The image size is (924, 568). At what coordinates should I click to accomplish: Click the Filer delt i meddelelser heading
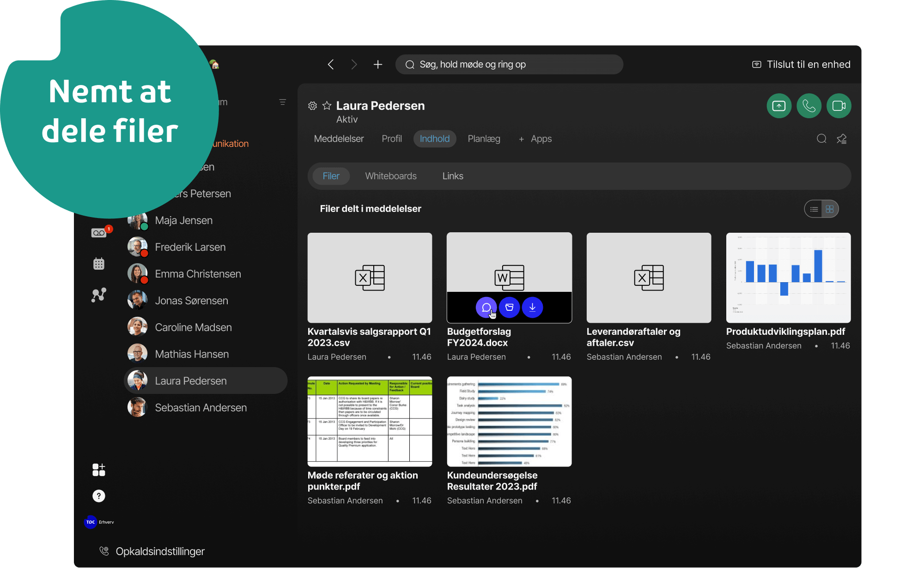point(371,209)
